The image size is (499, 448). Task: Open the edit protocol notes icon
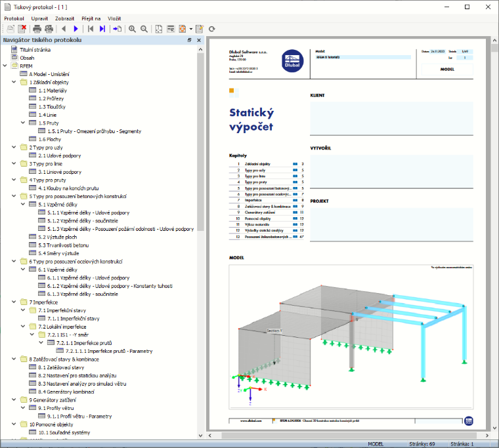click(x=200, y=29)
